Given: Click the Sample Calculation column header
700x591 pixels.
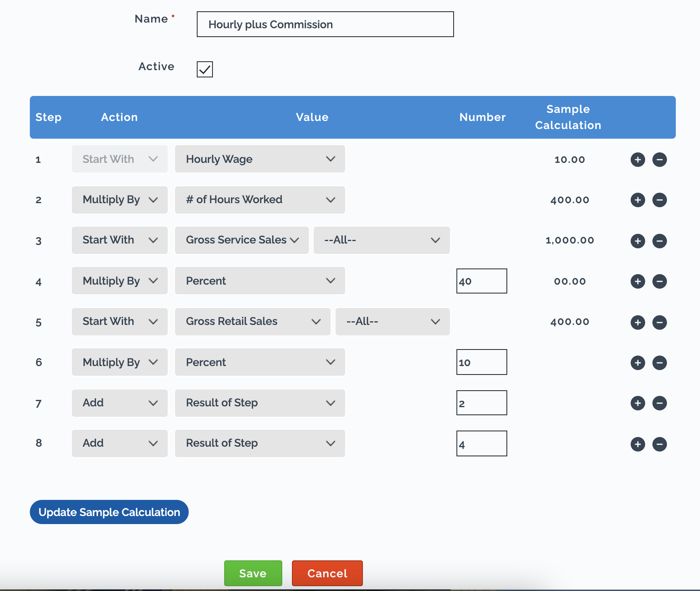Looking at the screenshot, I should 568,117.
